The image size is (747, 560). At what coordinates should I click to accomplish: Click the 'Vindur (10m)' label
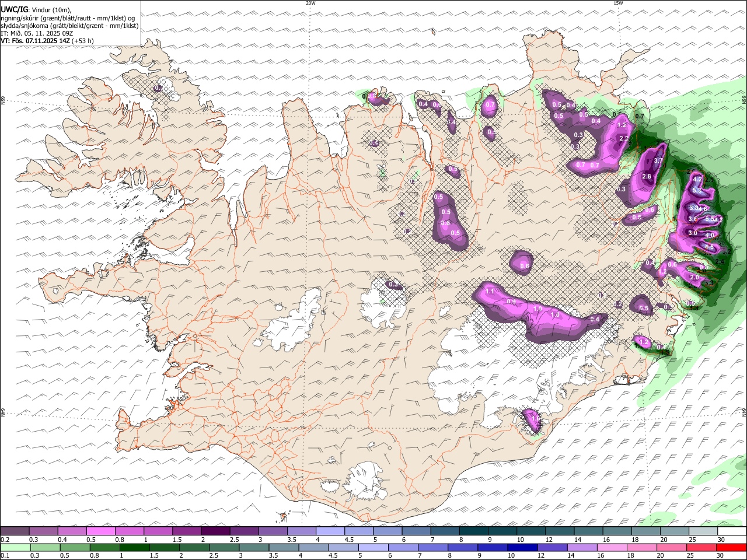(51, 10)
